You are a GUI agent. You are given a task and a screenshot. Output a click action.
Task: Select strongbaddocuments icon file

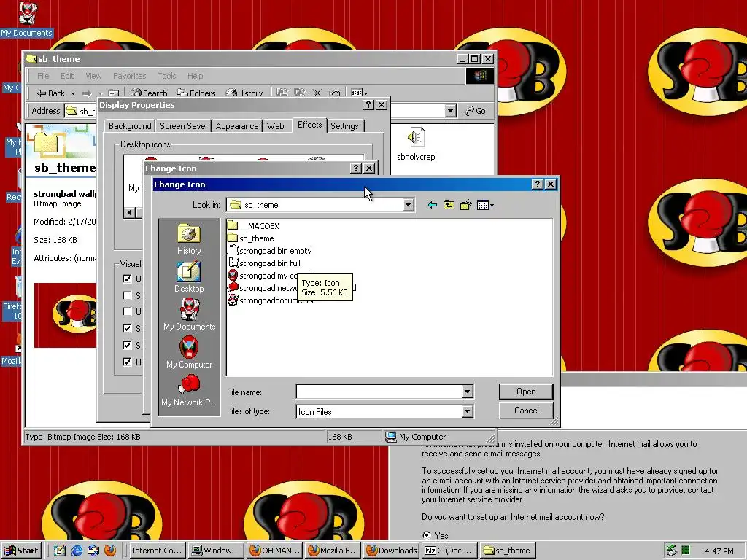point(270,300)
